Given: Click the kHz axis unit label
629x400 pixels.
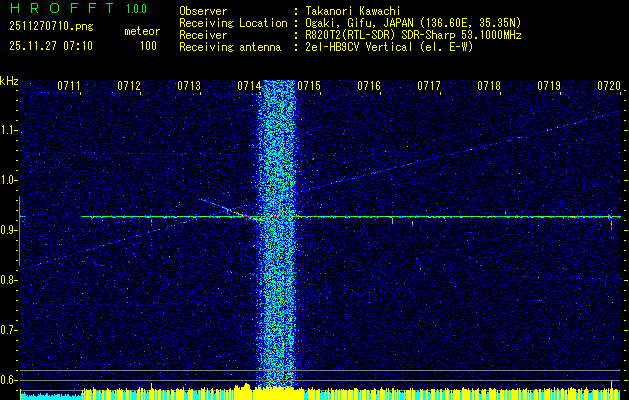Looking at the screenshot, I should [x=9, y=81].
